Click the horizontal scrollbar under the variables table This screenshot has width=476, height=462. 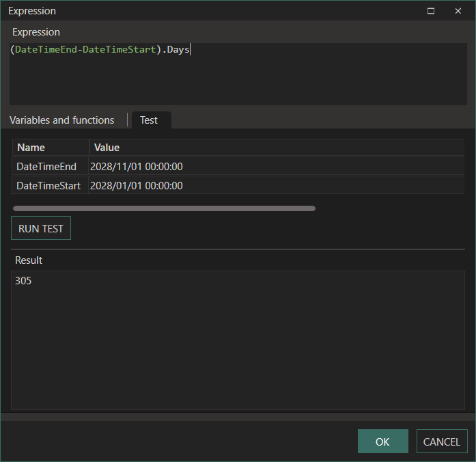[164, 208]
